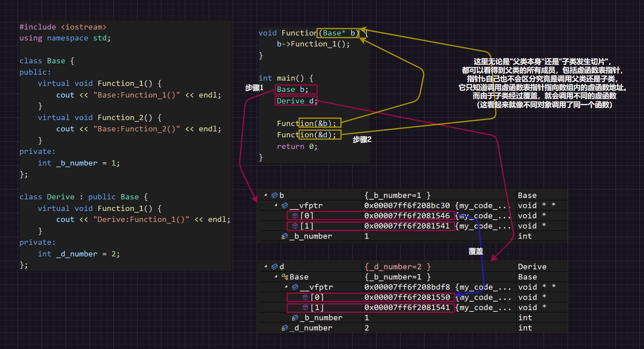Click the highlighted (Base* b) parameter

338,33
